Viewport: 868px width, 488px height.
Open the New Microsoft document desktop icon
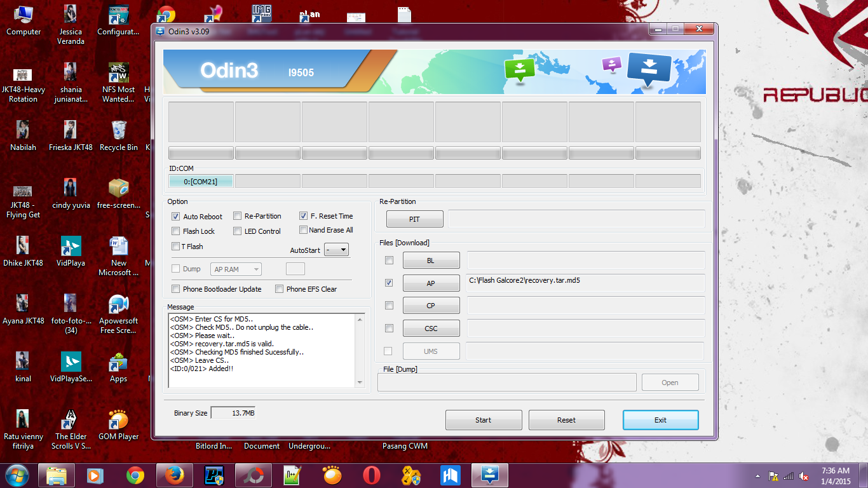(x=118, y=257)
